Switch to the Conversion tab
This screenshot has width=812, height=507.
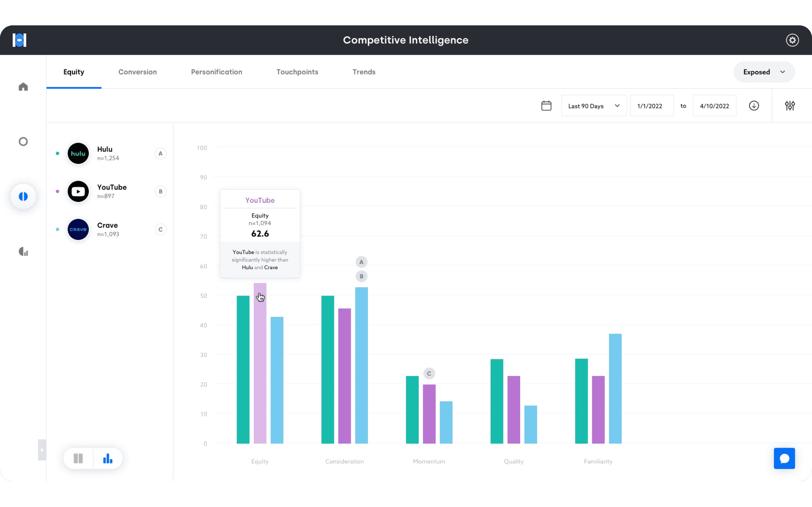(138, 72)
